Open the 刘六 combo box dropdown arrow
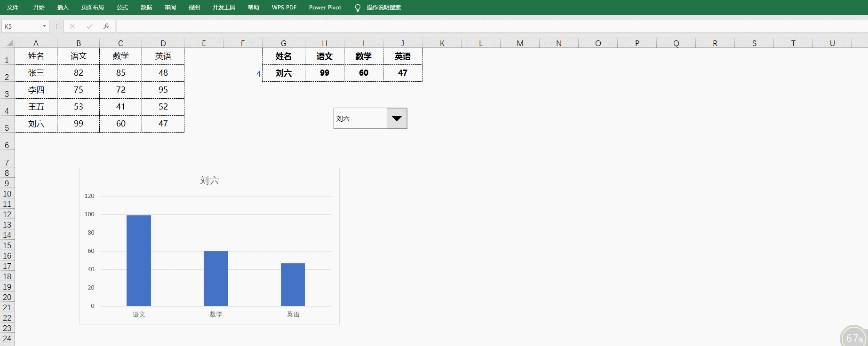The width and height of the screenshot is (868, 346). point(397,118)
